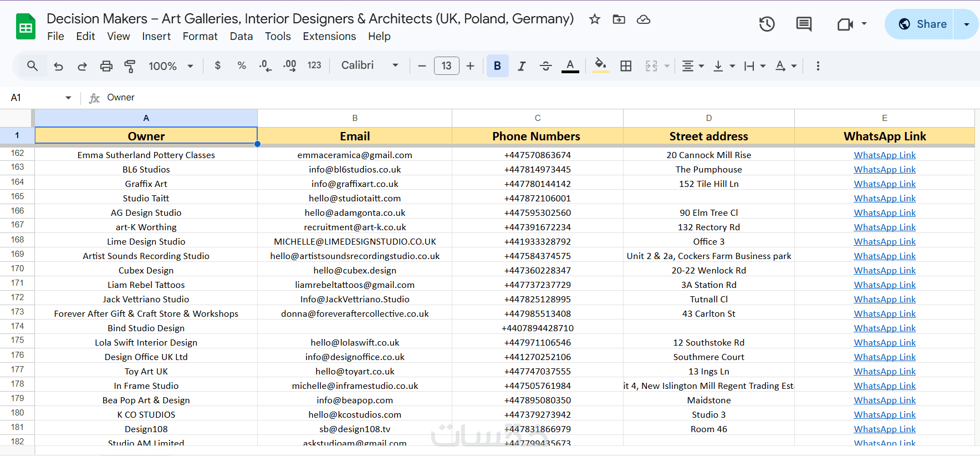Open more number formats menu
980x456 pixels.
314,65
